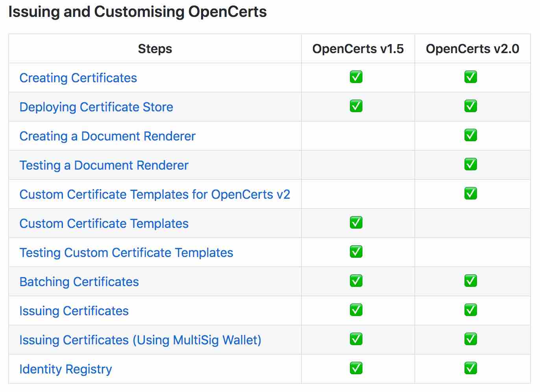Screen dimensions: 540x392
Task: Click the Batching Certificates link
Action: point(79,282)
